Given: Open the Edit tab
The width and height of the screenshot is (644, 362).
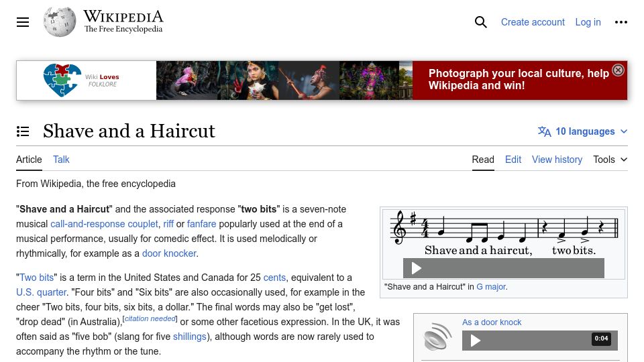Looking at the screenshot, I should 513,160.
